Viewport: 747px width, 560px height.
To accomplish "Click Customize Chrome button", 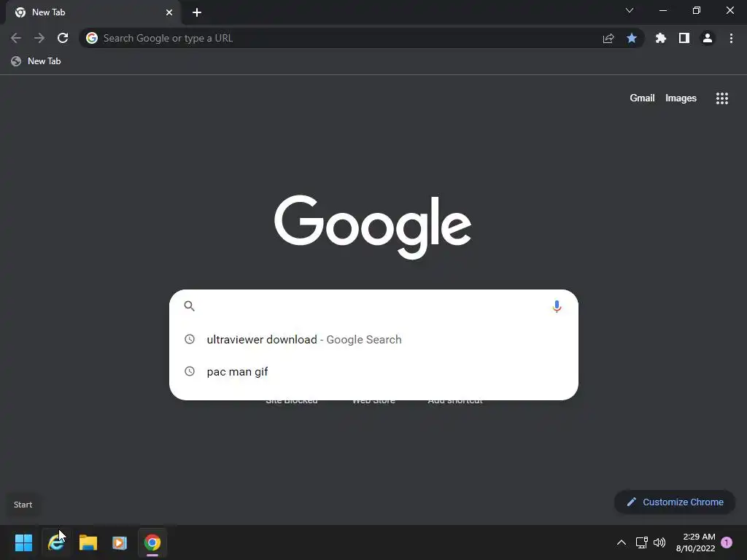I will click(x=675, y=502).
